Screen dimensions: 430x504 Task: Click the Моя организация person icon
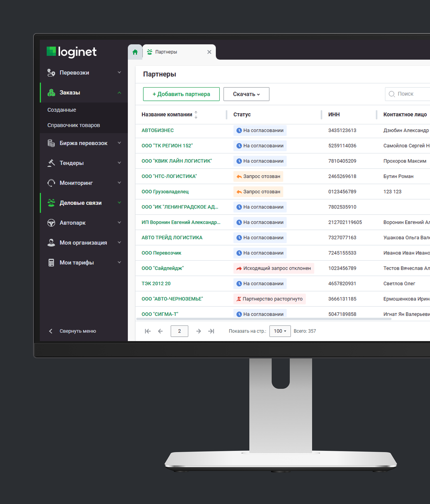coord(51,243)
